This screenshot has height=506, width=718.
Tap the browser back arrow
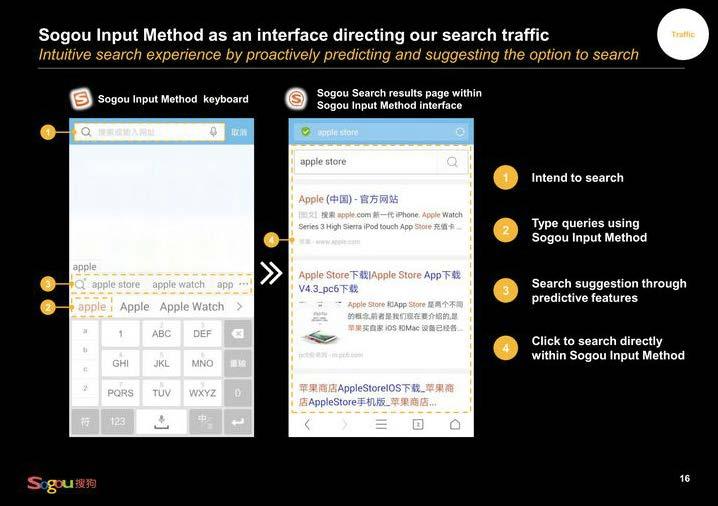[307, 424]
